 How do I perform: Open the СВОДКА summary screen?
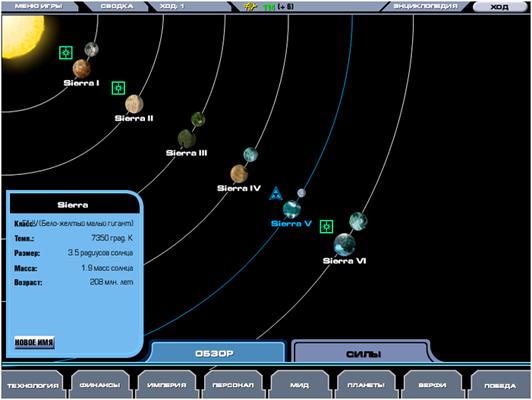click(117, 6)
